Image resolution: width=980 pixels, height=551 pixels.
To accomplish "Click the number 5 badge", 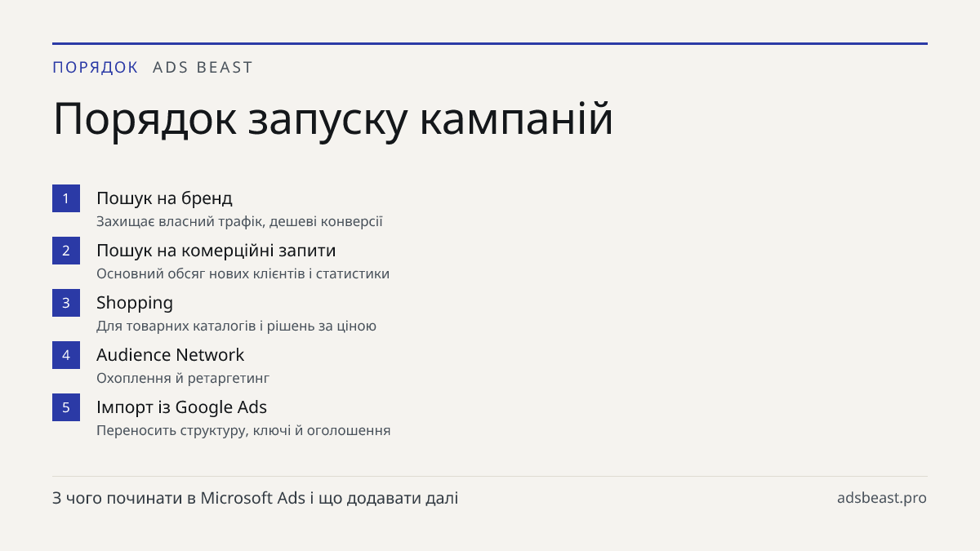I will (66, 407).
